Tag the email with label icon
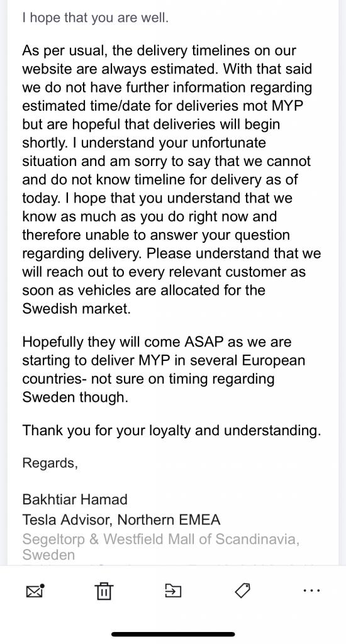The width and height of the screenshot is (346, 644). click(242, 591)
